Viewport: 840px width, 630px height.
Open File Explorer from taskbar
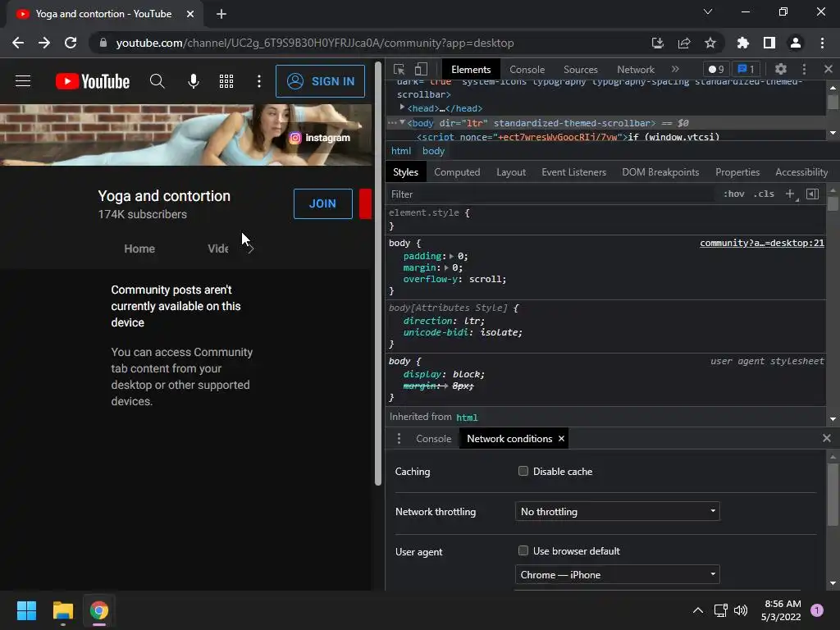(x=62, y=610)
